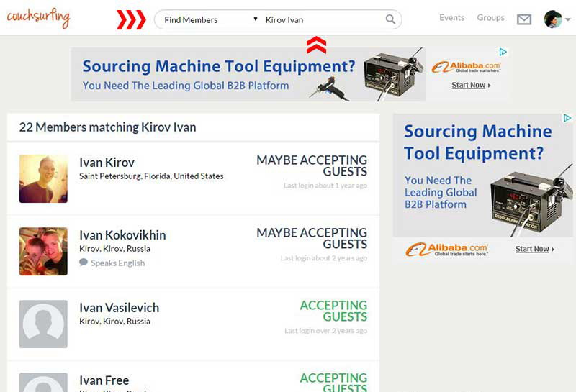The image size is (576, 392).
Task: Expand the profile menu arrow
Action: (x=567, y=19)
